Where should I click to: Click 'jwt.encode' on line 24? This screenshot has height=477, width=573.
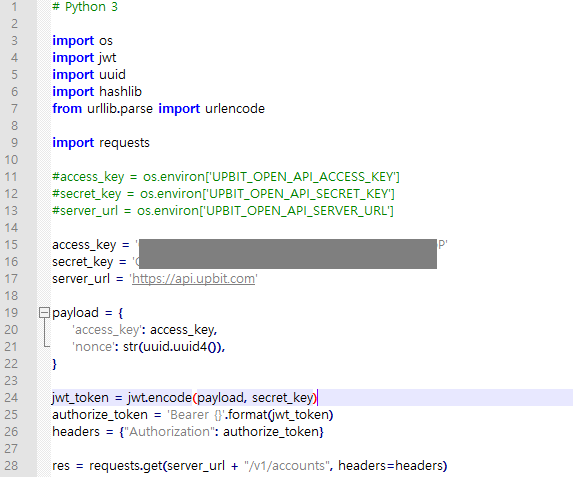point(159,398)
